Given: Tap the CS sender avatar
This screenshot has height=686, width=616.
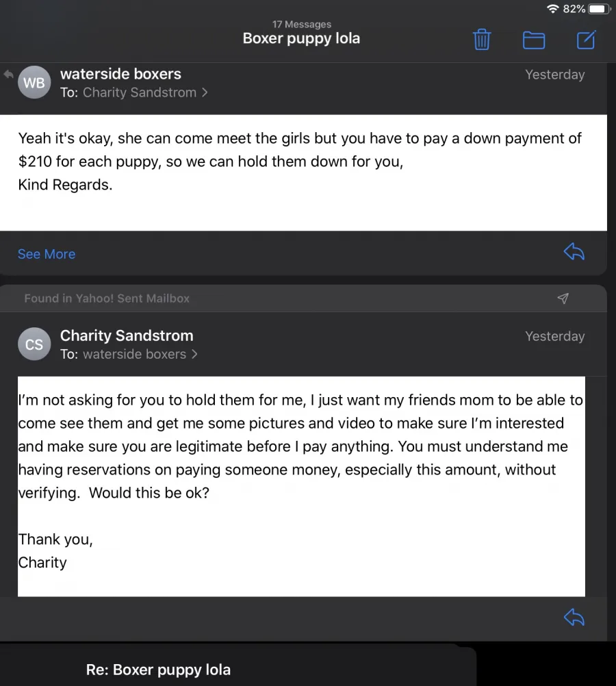Looking at the screenshot, I should point(34,344).
